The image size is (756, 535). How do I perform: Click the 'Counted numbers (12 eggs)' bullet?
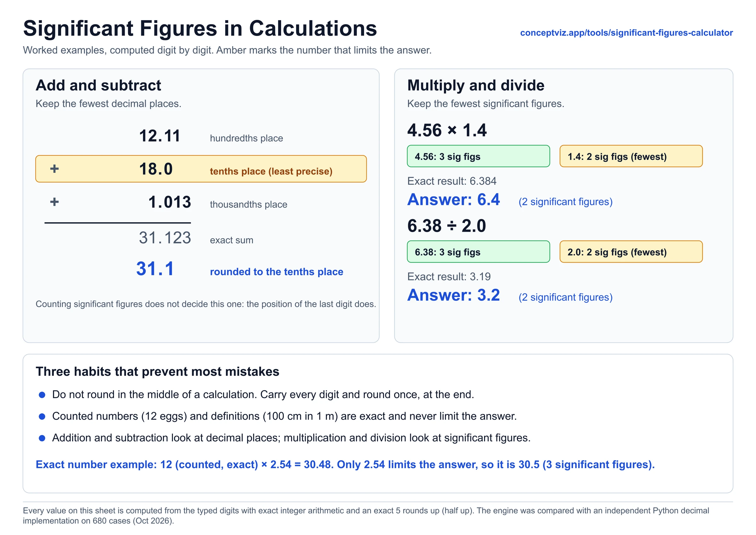coord(284,416)
